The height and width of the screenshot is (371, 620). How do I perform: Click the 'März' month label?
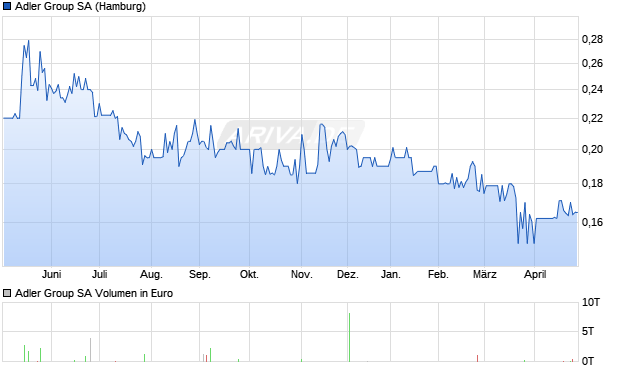[x=485, y=274]
